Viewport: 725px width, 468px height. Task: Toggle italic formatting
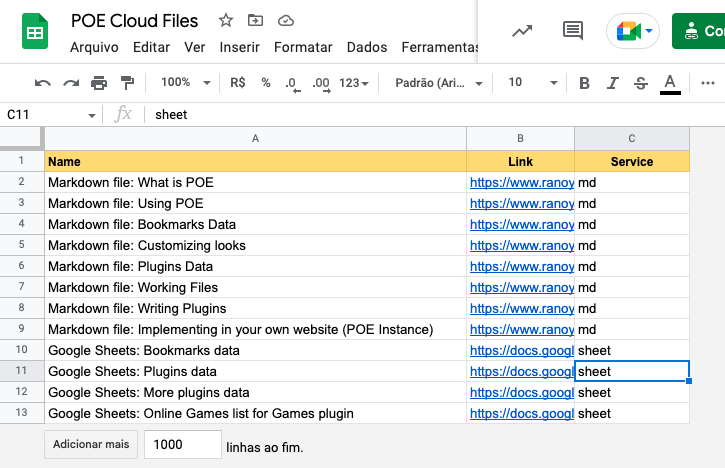coord(613,83)
